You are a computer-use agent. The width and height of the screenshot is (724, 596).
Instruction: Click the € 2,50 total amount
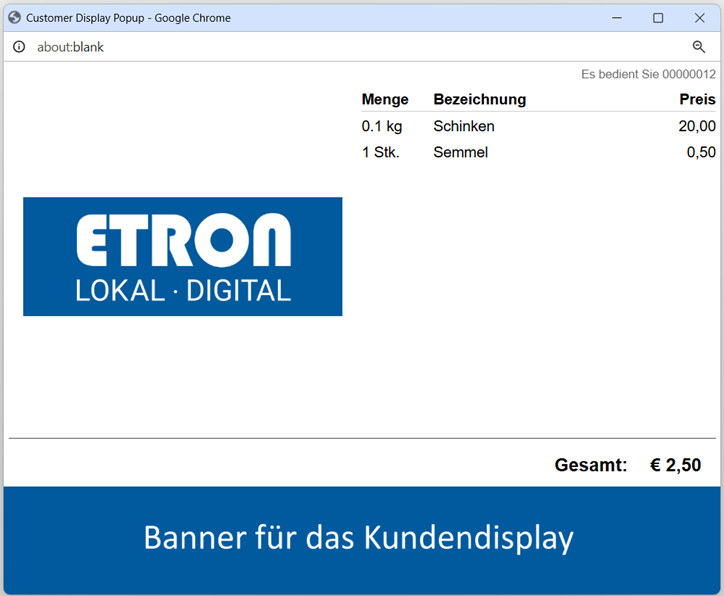(675, 465)
